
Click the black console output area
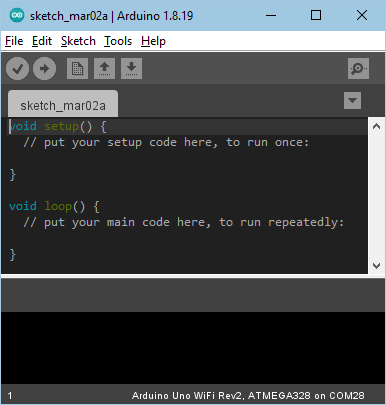click(x=193, y=348)
